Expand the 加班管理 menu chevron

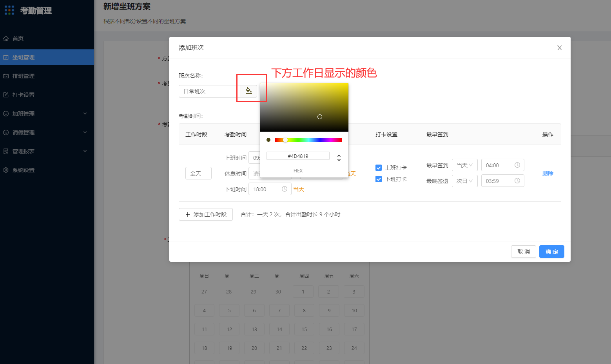click(x=85, y=114)
